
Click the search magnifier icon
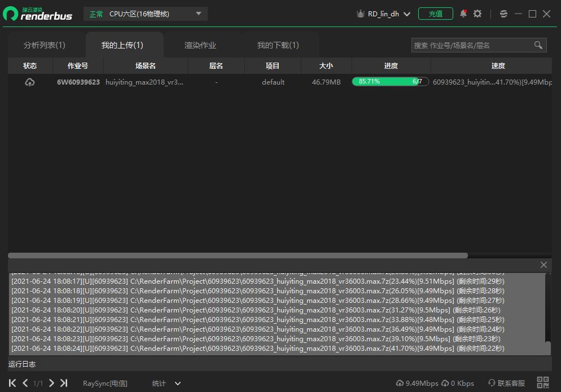(538, 45)
